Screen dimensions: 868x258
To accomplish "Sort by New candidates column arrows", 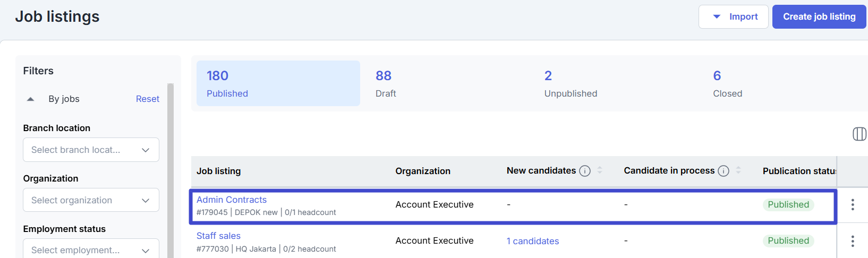I will click(x=600, y=170).
